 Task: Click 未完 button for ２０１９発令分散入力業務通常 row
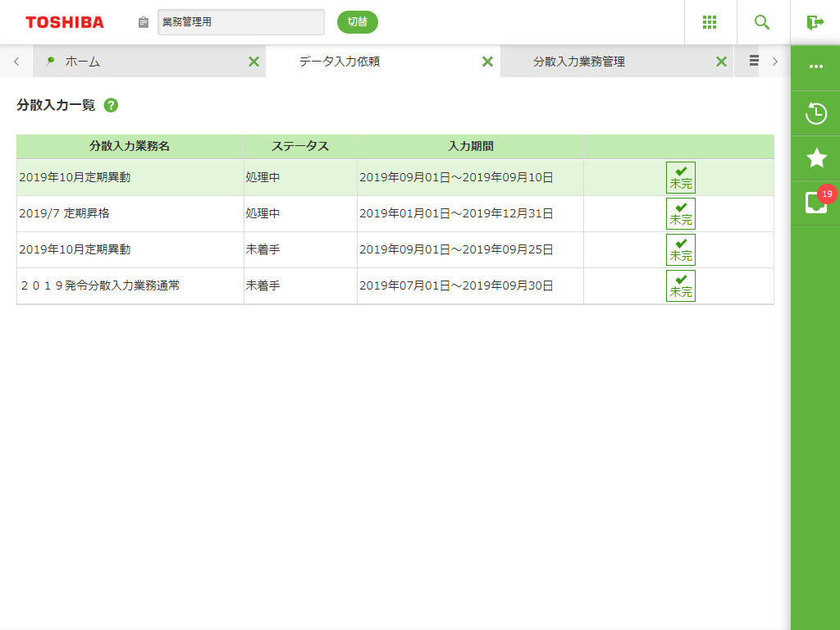click(681, 285)
